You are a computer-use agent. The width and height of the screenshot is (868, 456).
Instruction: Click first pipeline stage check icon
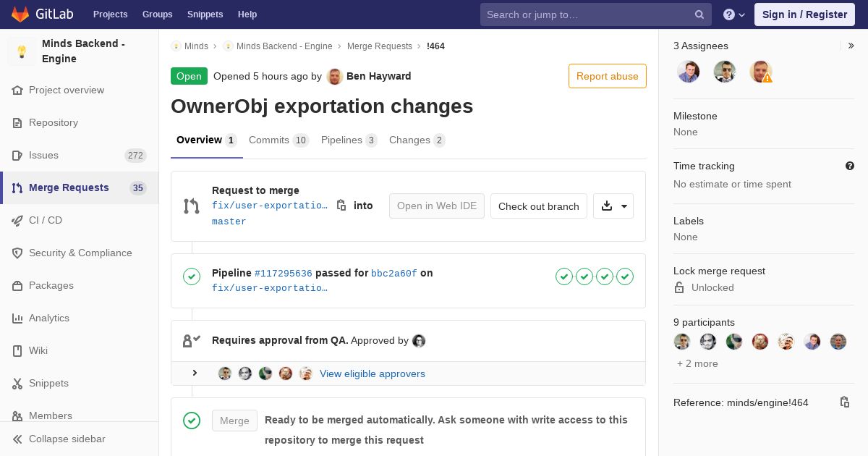[x=564, y=276]
